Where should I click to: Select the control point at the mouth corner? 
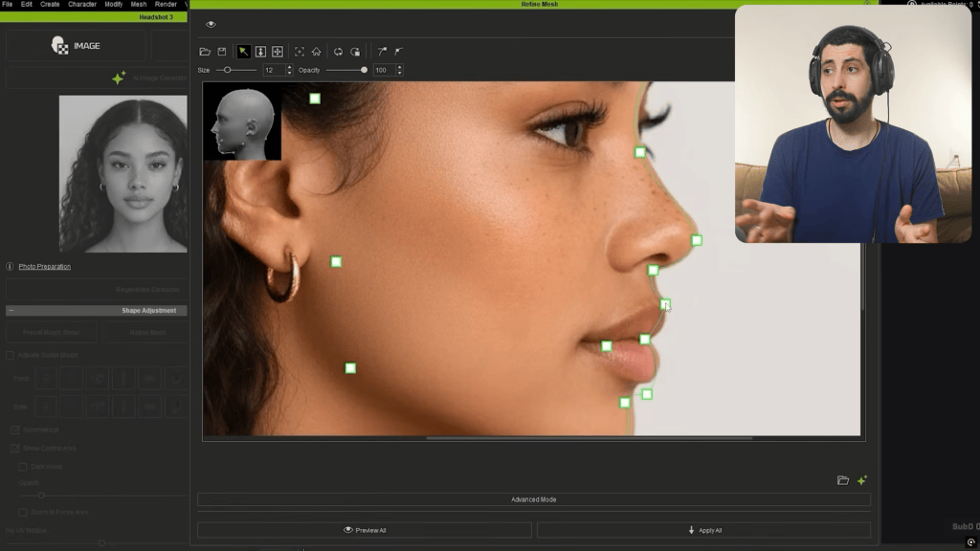tap(606, 346)
